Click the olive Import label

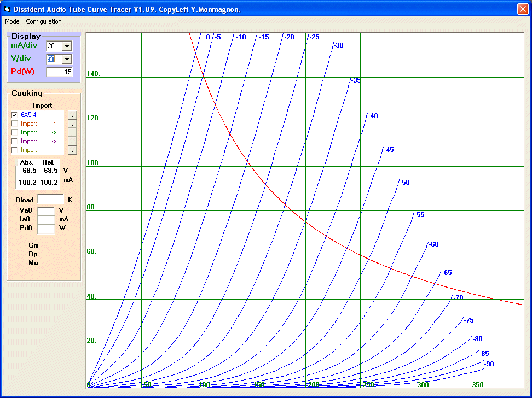click(29, 150)
